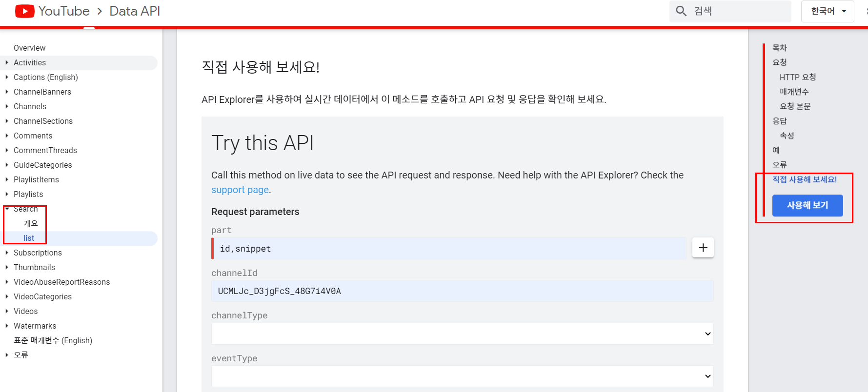Add another part value with plus button
This screenshot has width=868, height=392.
point(703,248)
